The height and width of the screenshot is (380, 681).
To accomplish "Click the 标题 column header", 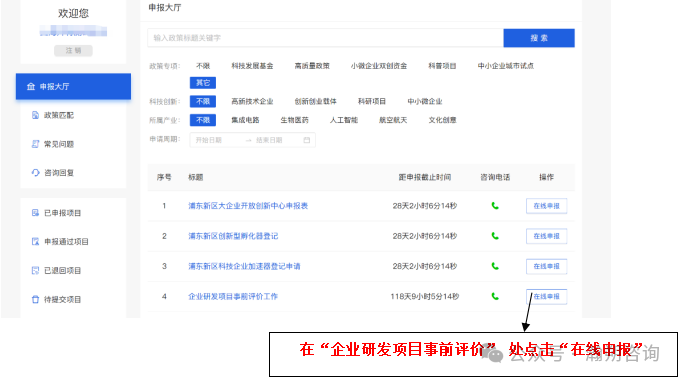I will 195,177.
